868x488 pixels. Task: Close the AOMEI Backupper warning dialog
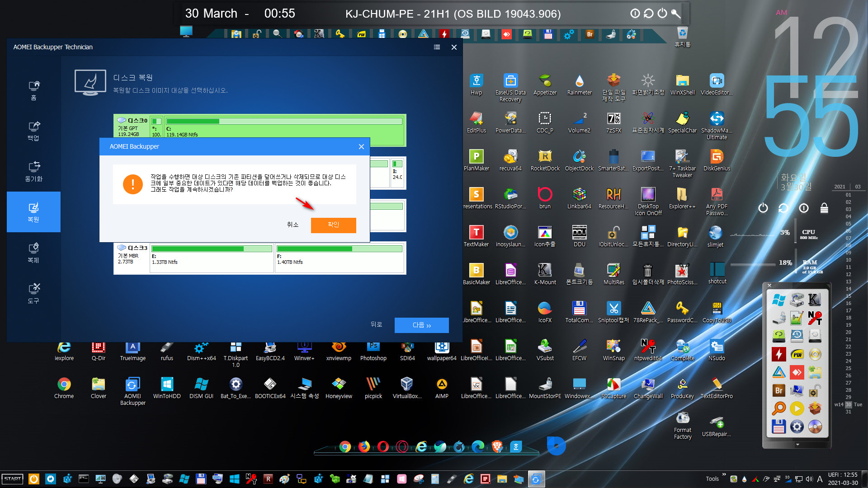(x=361, y=146)
